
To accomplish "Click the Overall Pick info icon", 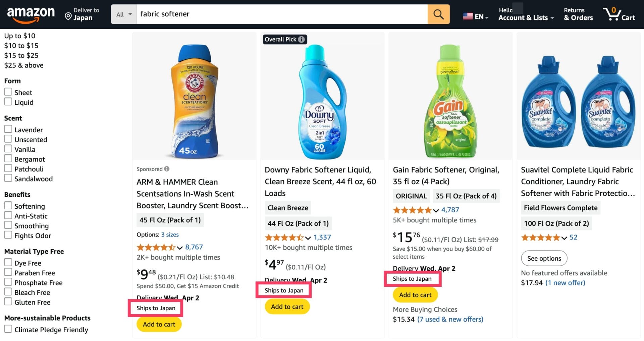I will pyautogui.click(x=302, y=39).
